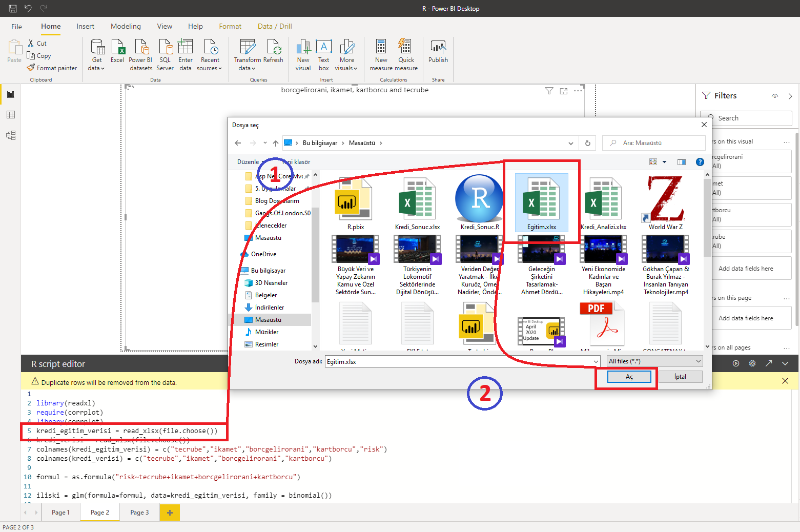Refresh the folder in file dialog
800x532 pixels.
[588, 143]
